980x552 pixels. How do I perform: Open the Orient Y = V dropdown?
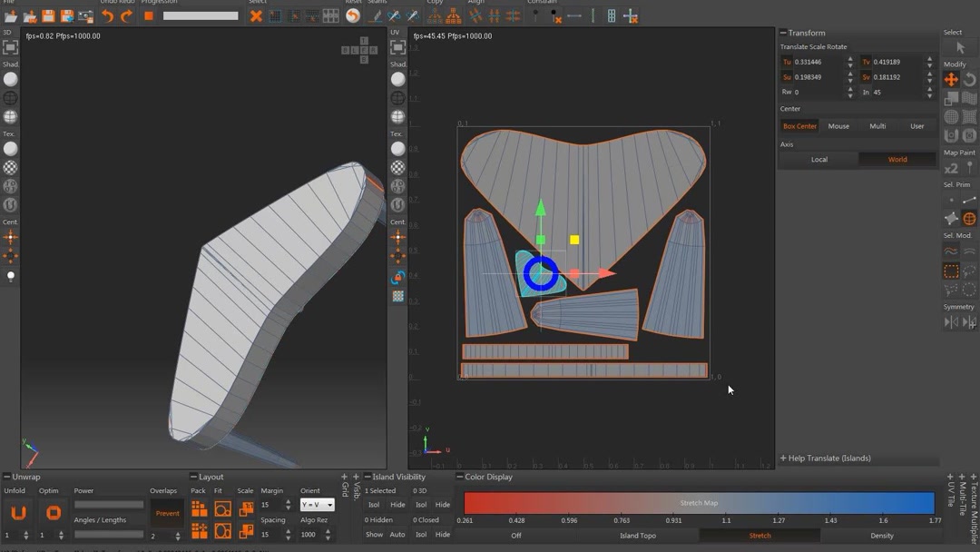click(317, 505)
